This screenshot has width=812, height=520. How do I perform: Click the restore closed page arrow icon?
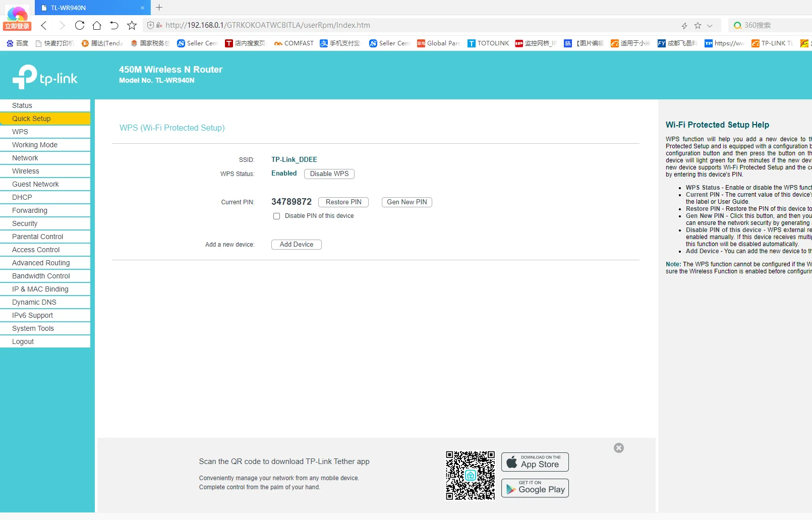click(x=114, y=25)
